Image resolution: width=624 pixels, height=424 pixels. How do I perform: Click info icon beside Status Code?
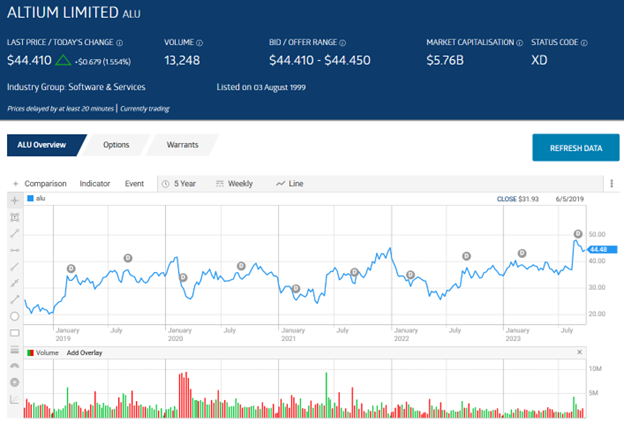click(584, 43)
